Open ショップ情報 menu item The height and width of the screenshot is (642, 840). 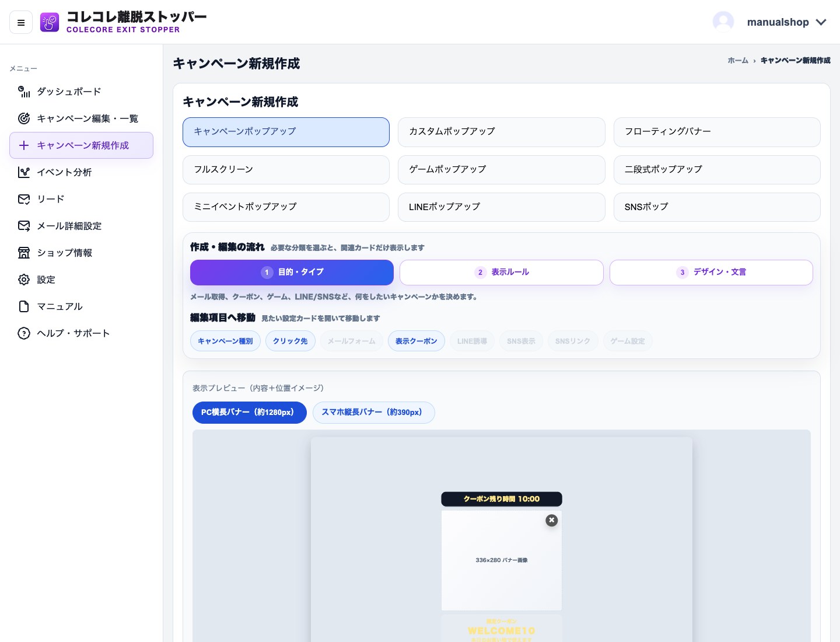click(81, 253)
